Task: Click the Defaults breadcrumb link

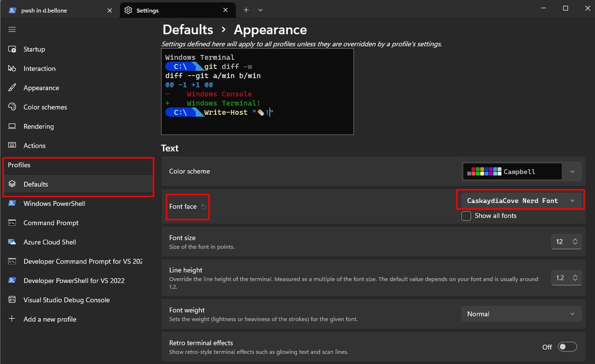Action: 188,29
